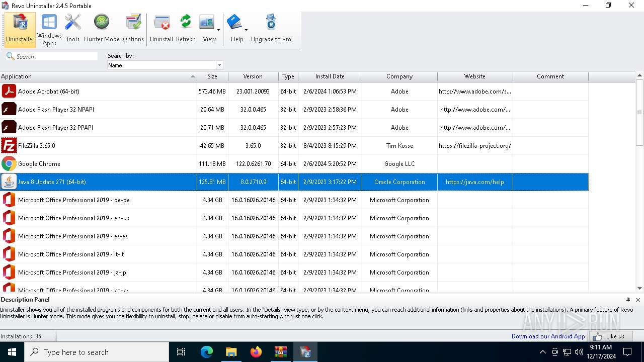Sort by the Application column header
Image resolution: width=644 pixels, height=362 pixels.
click(x=98, y=76)
